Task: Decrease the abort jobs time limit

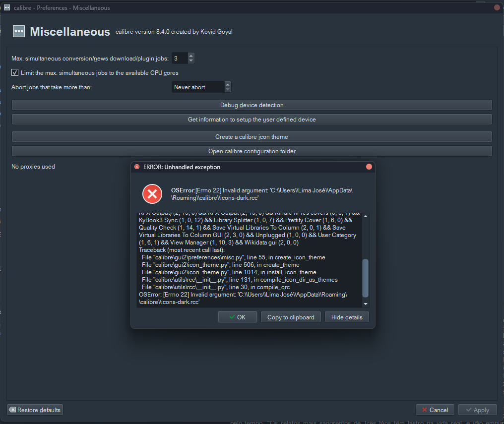Action: 228,89
